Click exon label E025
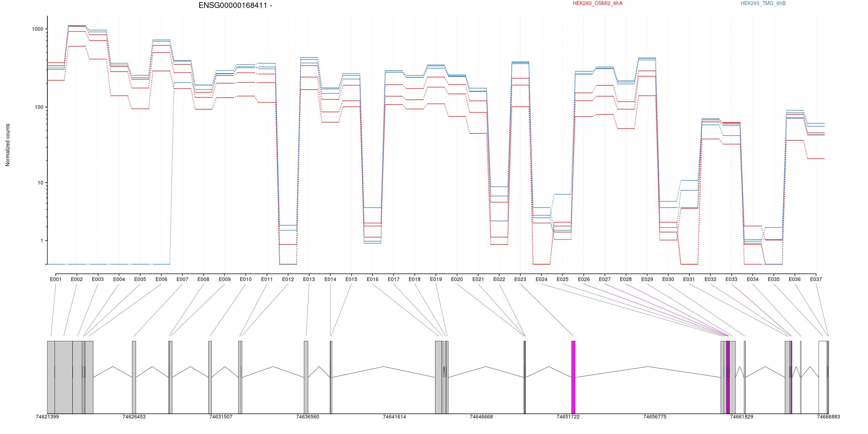This screenshot has height=434, width=868. tap(562, 279)
